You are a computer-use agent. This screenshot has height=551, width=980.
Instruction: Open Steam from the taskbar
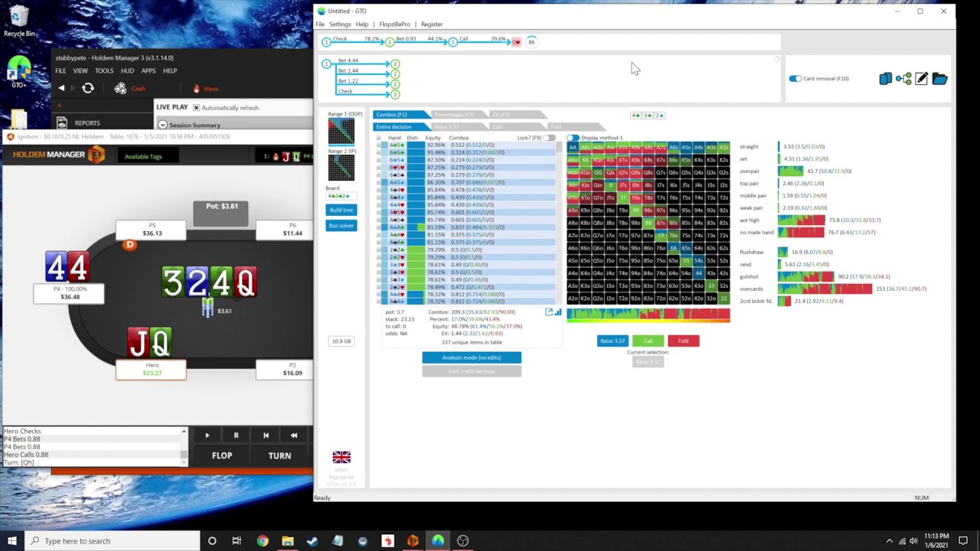click(x=312, y=541)
